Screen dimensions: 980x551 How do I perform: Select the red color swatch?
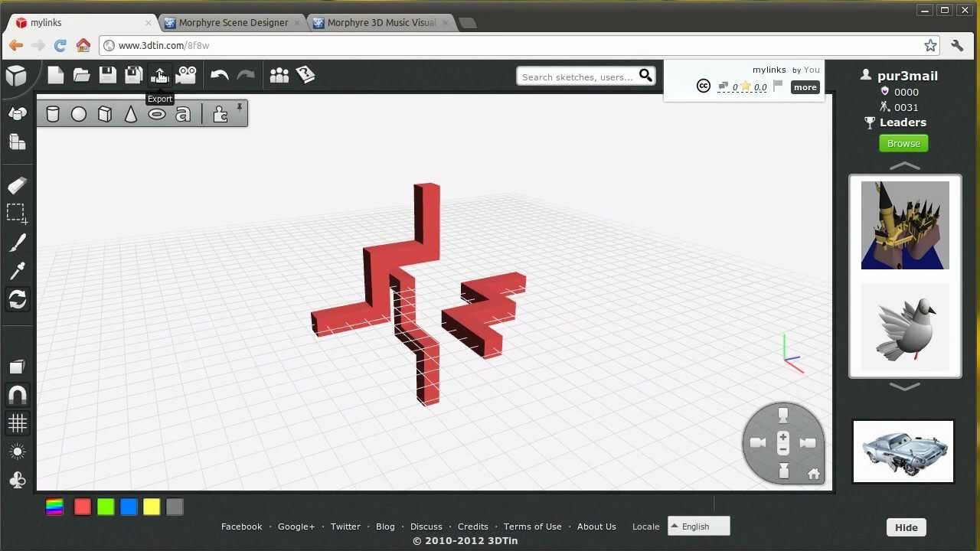[x=82, y=507]
